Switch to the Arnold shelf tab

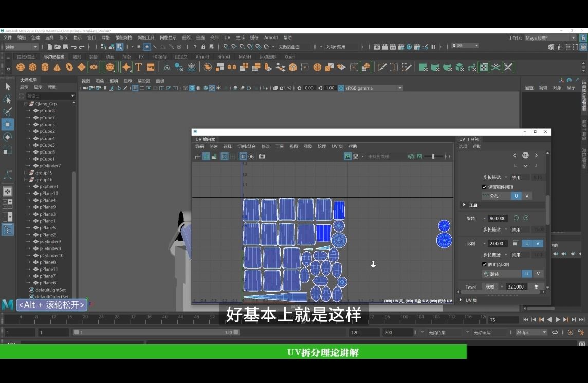(203, 56)
